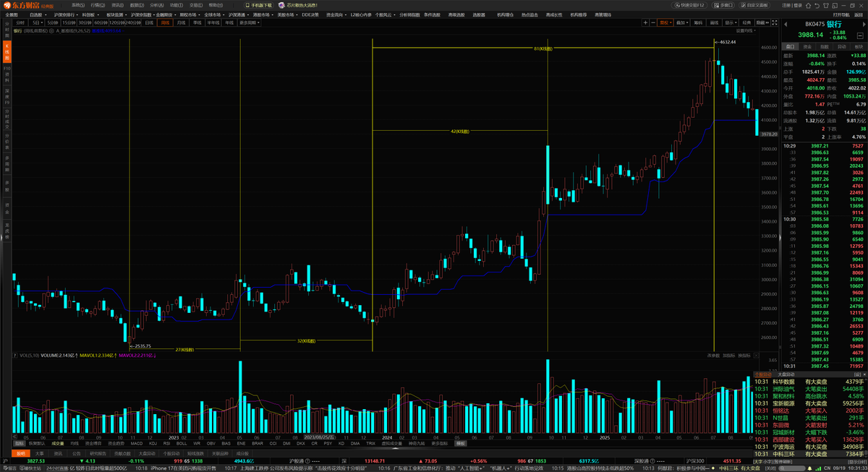Click the right arrow beside BK0475 银行
The height and width of the screenshot is (472, 868).
point(864,24)
